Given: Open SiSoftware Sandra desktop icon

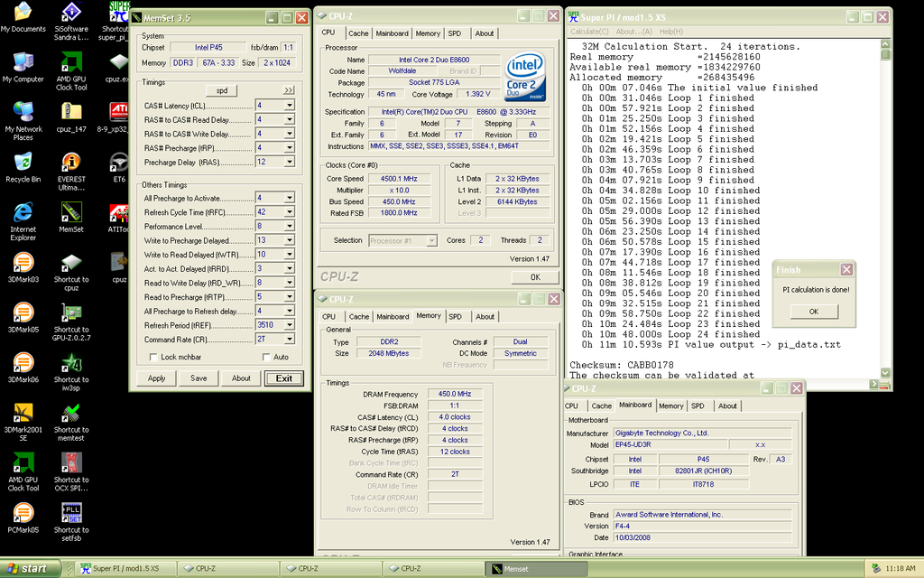Looking at the screenshot, I should pos(71,22).
